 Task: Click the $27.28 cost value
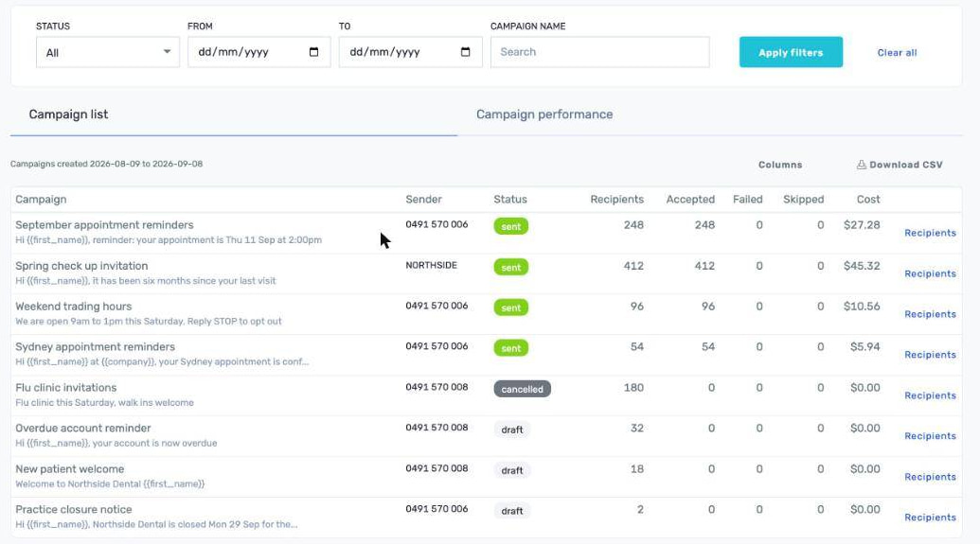tap(862, 225)
